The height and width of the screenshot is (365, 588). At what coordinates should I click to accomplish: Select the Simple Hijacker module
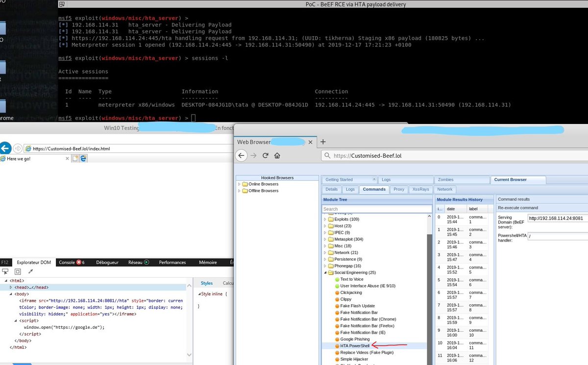tap(355, 359)
